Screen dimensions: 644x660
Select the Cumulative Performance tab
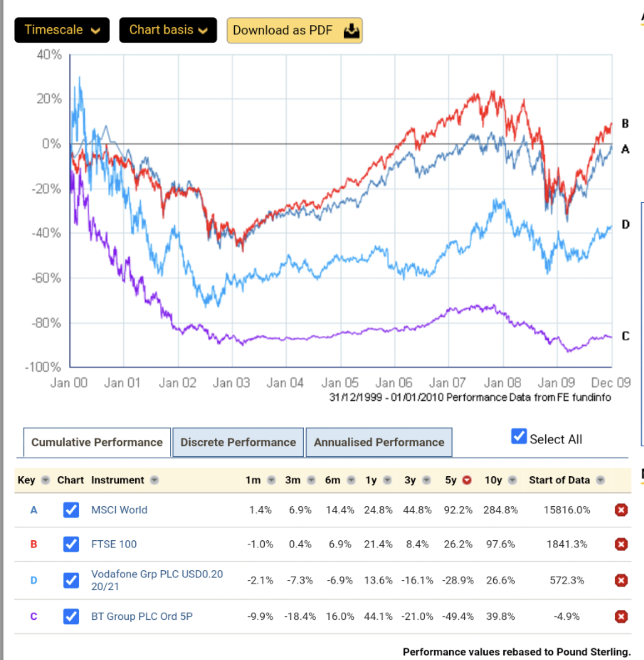tap(97, 442)
